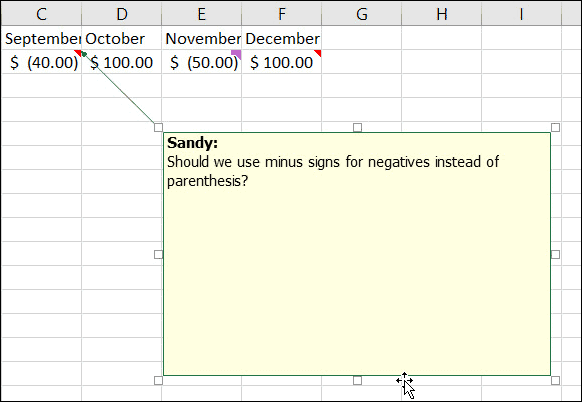The height and width of the screenshot is (402, 582).
Task: Click the top-middle resize handle of comment box
Action: click(357, 127)
